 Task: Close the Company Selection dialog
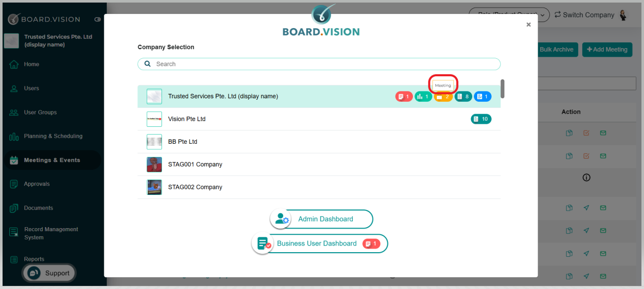pos(528,25)
